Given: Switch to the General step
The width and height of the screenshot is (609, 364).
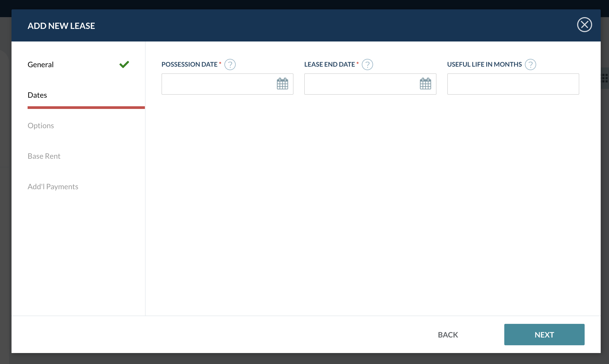Looking at the screenshot, I should [x=40, y=64].
